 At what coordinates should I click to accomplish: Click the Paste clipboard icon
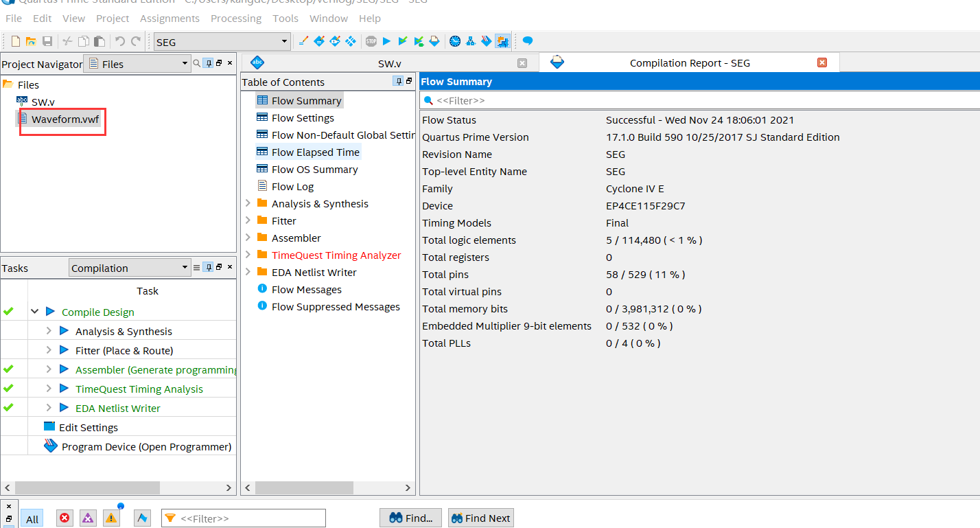coord(100,42)
